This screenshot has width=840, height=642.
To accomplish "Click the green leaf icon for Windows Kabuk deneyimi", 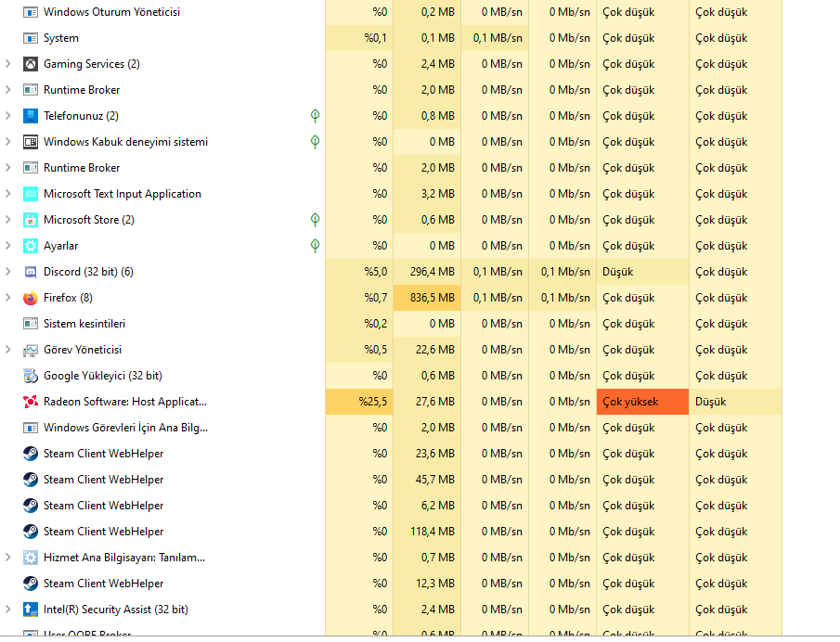I will (x=315, y=142).
